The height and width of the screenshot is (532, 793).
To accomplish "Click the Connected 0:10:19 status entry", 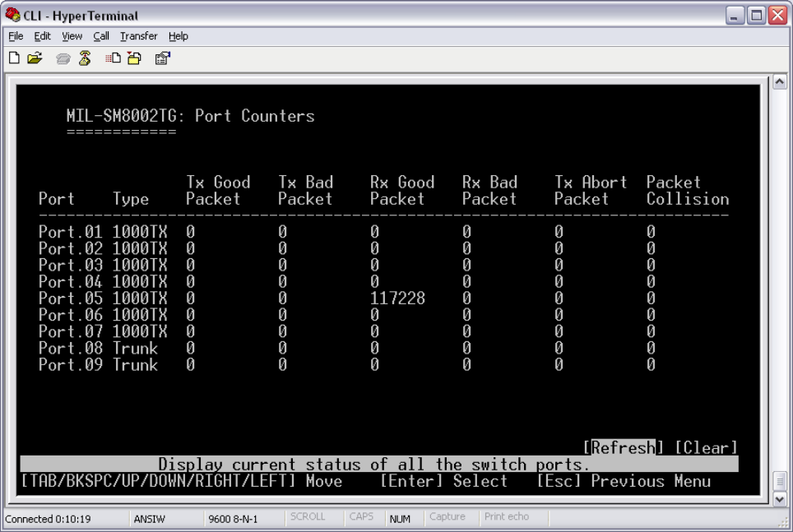I will tap(48, 519).
